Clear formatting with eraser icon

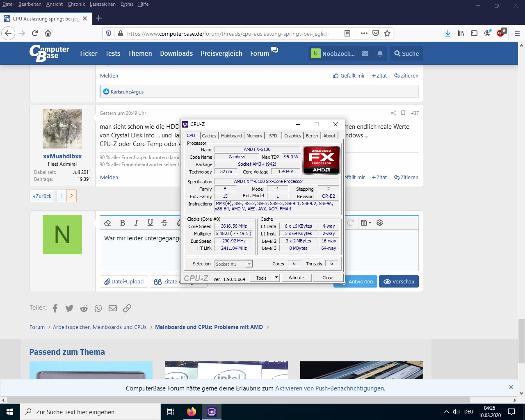pyautogui.click(x=107, y=223)
